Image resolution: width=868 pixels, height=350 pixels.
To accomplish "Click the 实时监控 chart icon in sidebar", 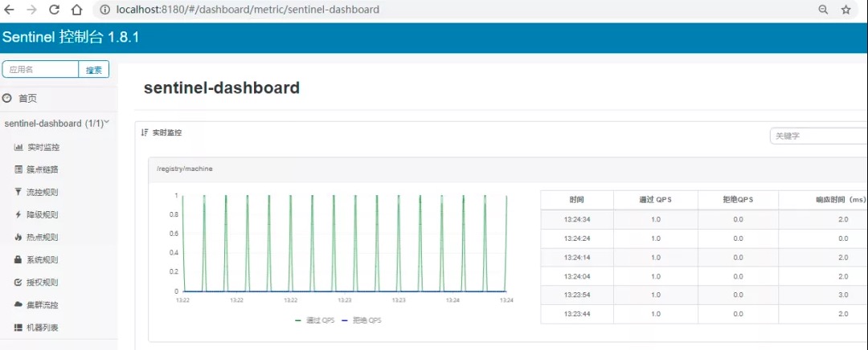I will [18, 148].
